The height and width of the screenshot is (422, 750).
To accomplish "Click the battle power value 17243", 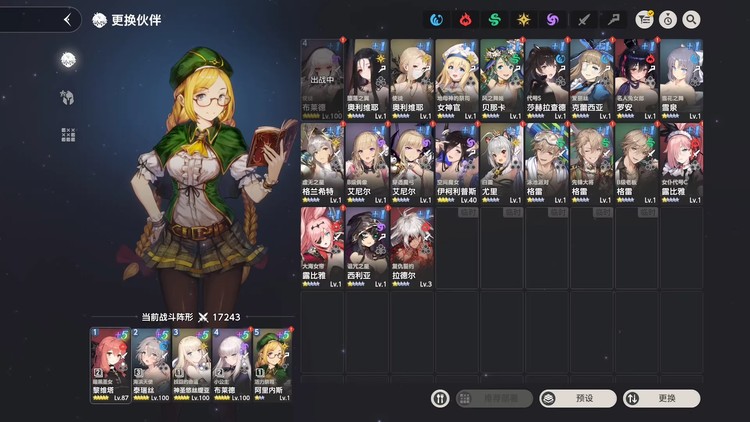I will coord(226,317).
